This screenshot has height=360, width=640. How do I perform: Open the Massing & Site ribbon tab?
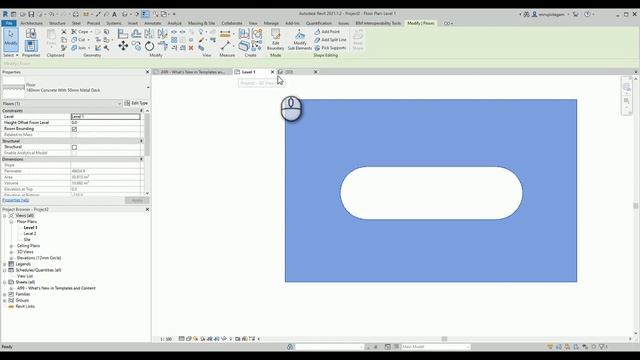click(201, 23)
